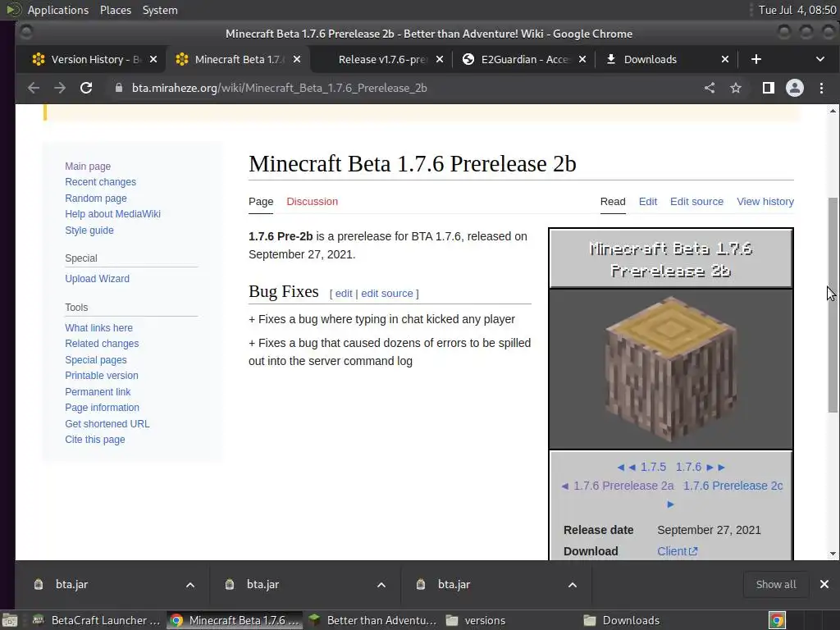Open Downloads folder window from taskbar
Viewport: 840px width, 630px height.
point(622,620)
